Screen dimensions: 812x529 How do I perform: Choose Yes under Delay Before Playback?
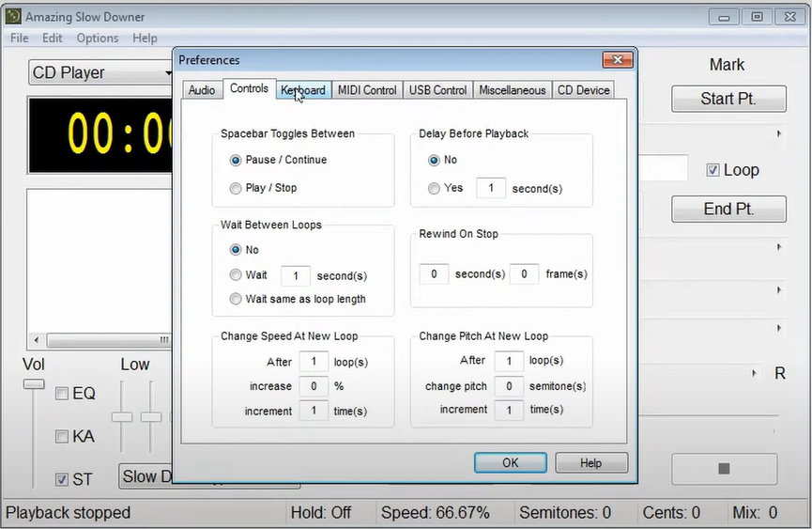(434, 188)
